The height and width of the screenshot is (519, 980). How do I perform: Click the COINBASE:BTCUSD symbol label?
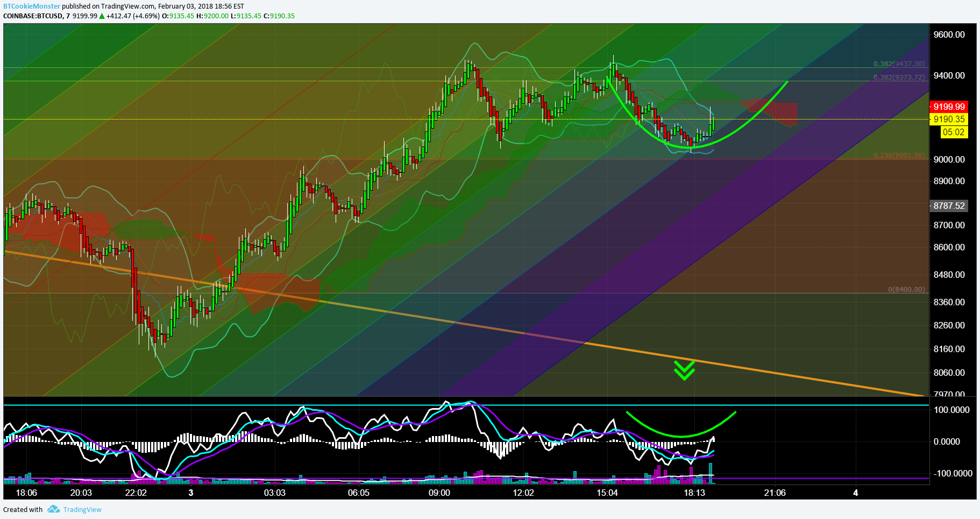click(x=33, y=16)
